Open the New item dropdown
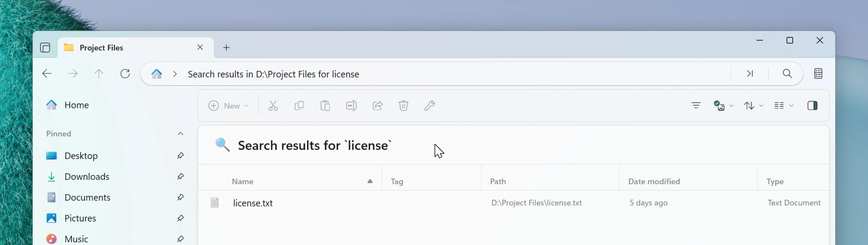 [x=229, y=105]
